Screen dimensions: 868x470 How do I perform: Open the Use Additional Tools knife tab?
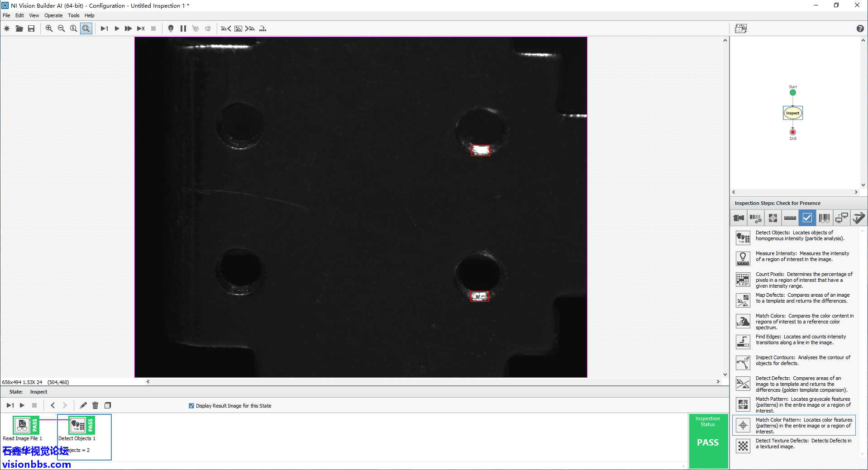point(858,218)
